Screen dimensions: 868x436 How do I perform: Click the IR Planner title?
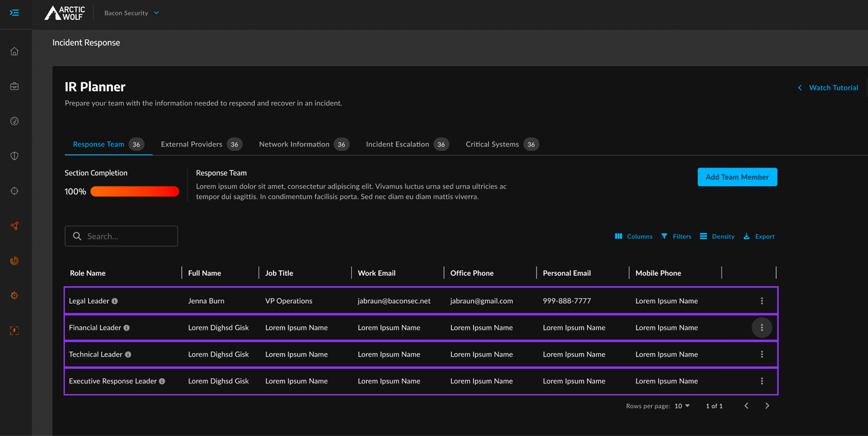click(x=95, y=87)
